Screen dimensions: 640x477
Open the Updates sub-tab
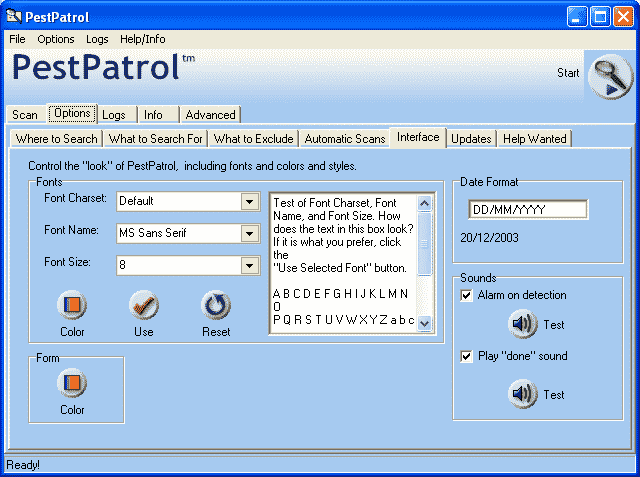point(471,139)
